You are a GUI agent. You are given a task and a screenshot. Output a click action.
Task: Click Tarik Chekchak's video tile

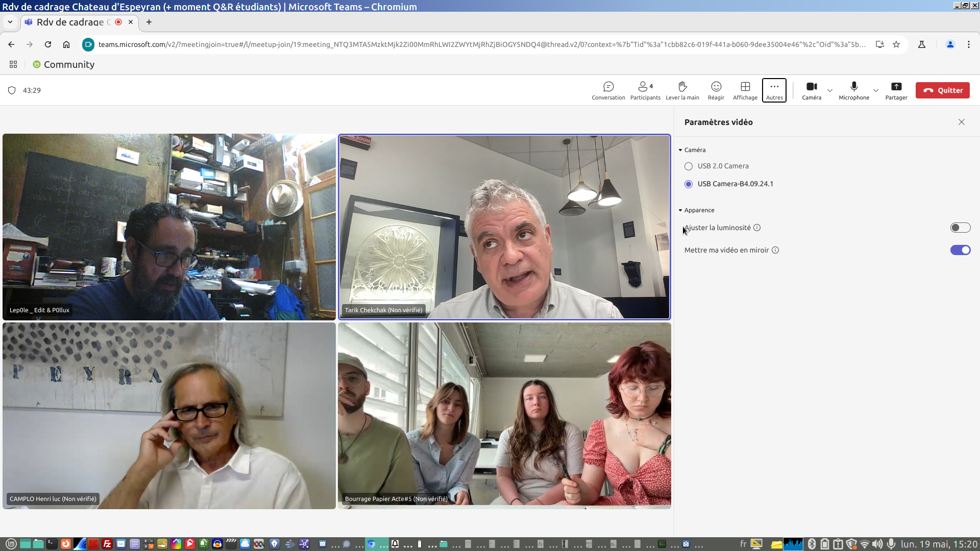[504, 227]
